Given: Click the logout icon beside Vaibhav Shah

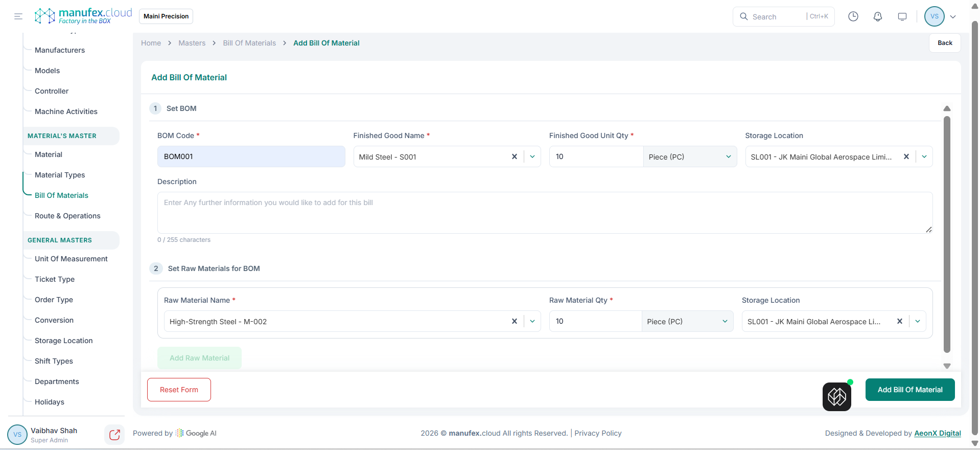Looking at the screenshot, I should click(x=114, y=435).
